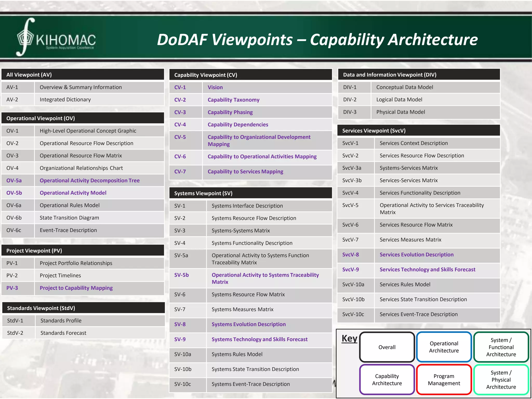Click the Capability Viewpoint (CV) header
This screenshot has height=399, width=532.
[x=251, y=75]
